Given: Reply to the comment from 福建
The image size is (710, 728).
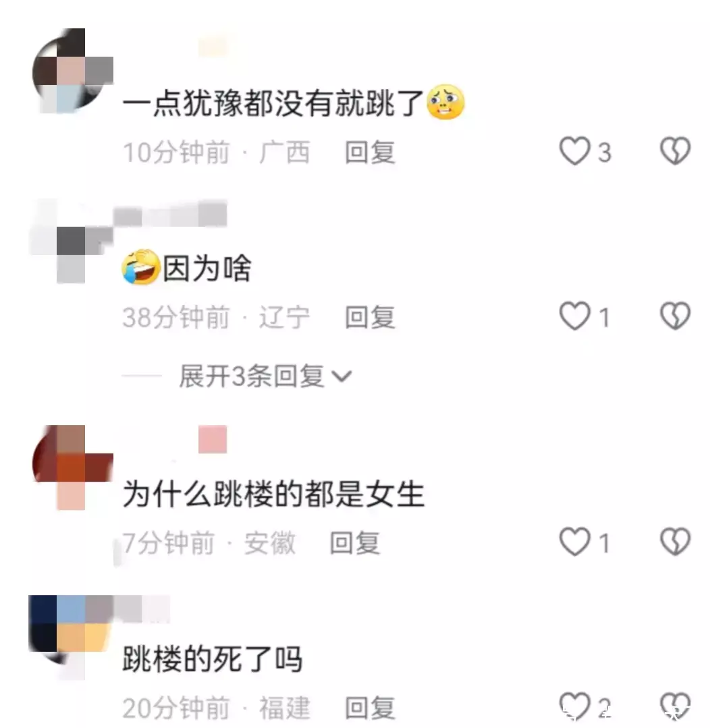Looking at the screenshot, I should [370, 708].
